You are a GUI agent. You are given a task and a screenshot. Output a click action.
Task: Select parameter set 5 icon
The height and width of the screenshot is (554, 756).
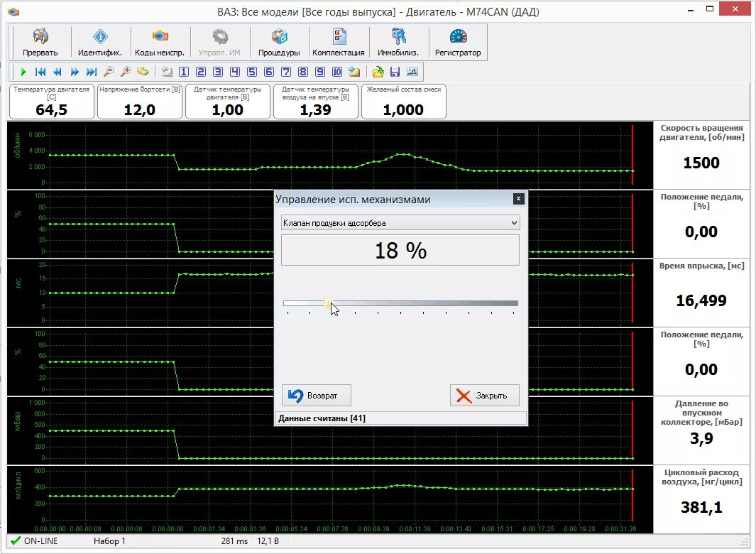click(252, 72)
